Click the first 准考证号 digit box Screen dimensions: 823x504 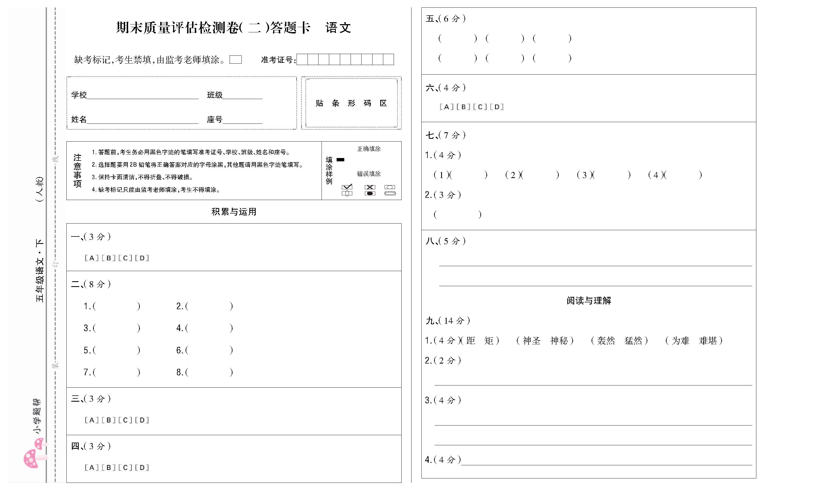coord(302,60)
